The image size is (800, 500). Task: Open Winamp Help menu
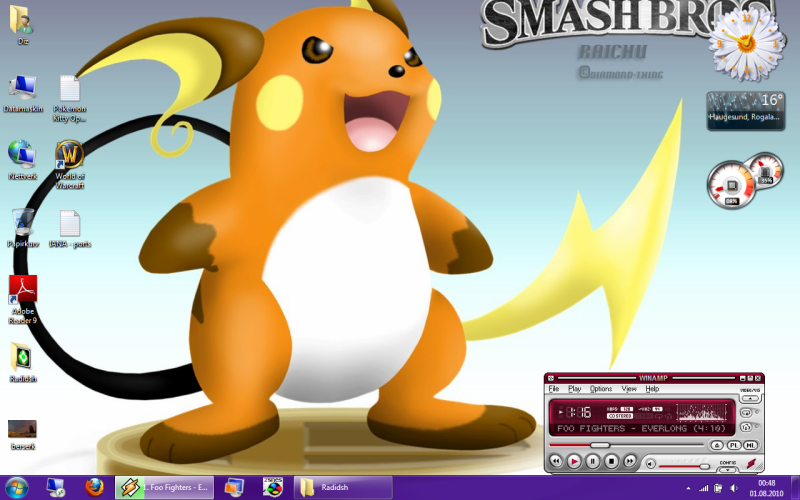pyautogui.click(x=652, y=389)
